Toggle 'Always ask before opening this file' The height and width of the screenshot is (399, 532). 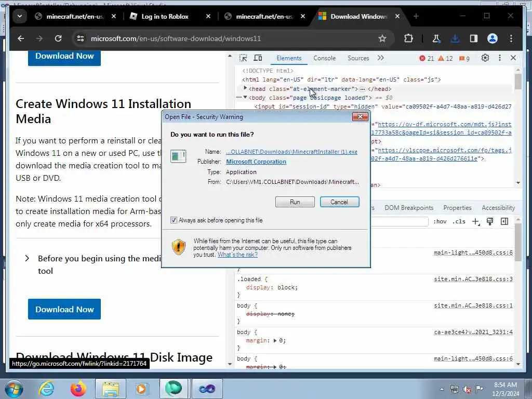tap(174, 220)
